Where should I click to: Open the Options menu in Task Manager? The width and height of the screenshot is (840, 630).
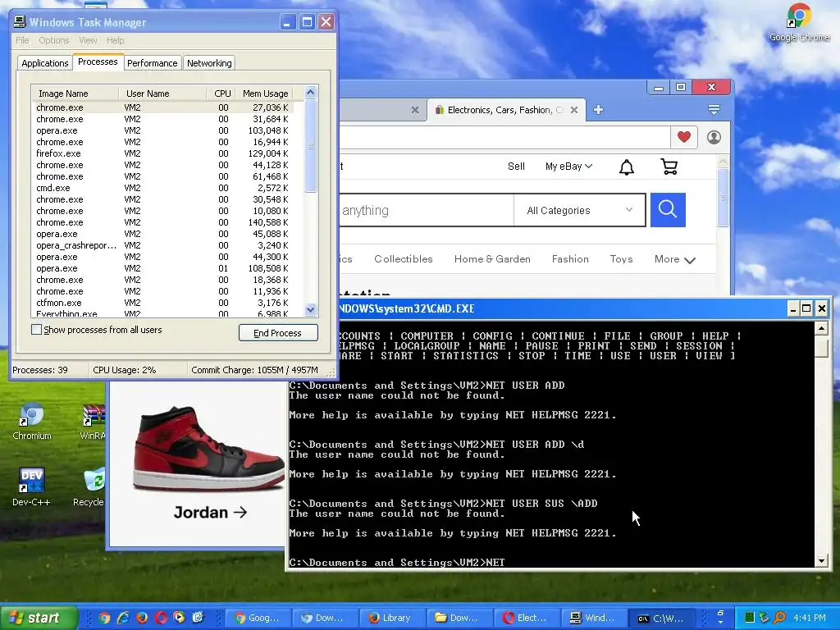[53, 40]
